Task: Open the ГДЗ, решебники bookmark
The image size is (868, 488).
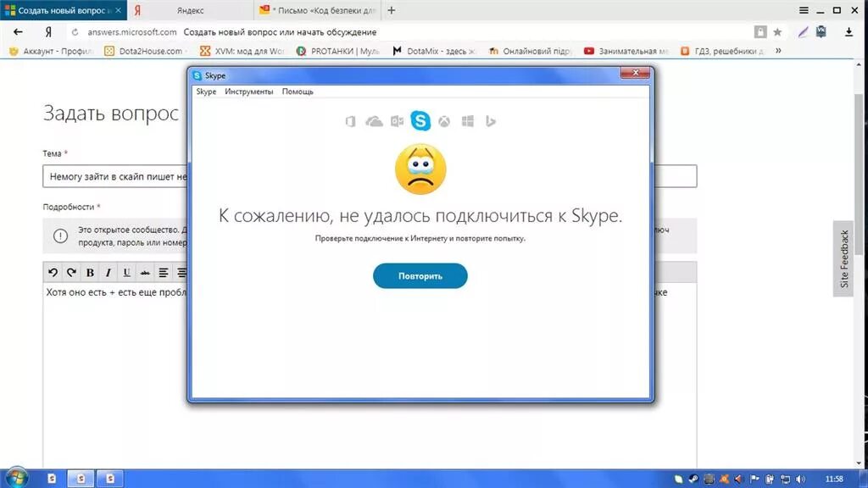Action: (x=723, y=51)
